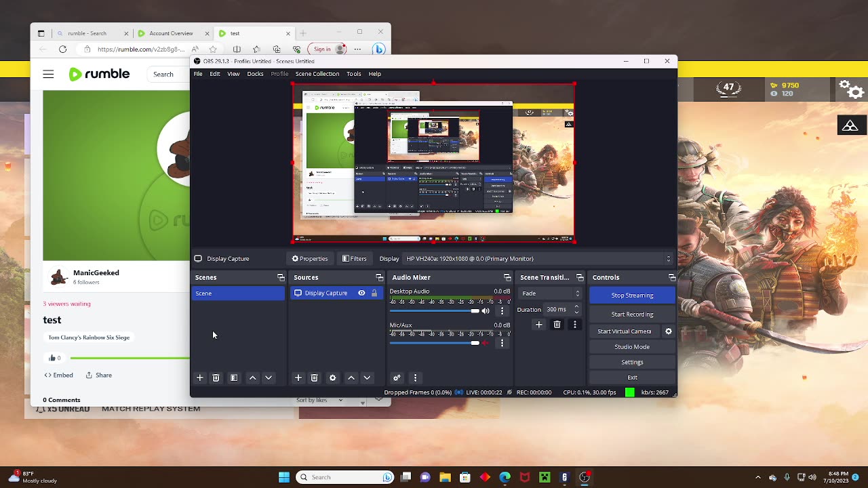Viewport: 868px width, 488px height.
Task: Open scene filters icon in Scenes dock
Action: [x=234, y=378]
